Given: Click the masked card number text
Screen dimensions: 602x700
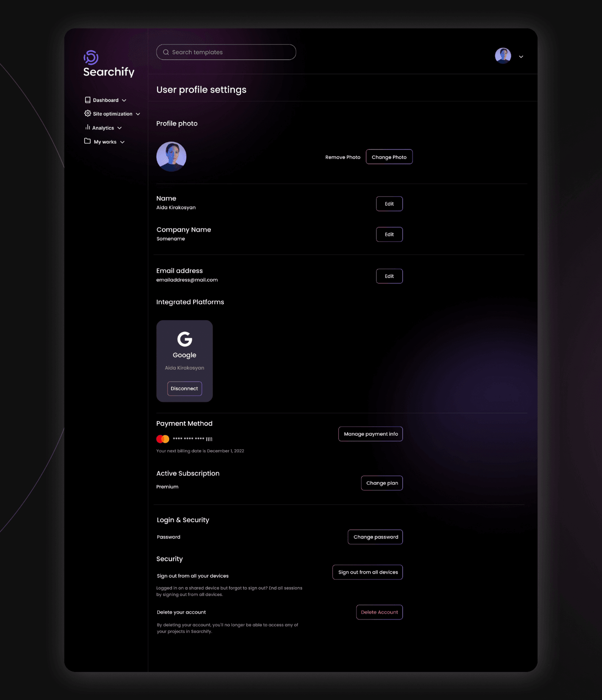Looking at the screenshot, I should 192,439.
